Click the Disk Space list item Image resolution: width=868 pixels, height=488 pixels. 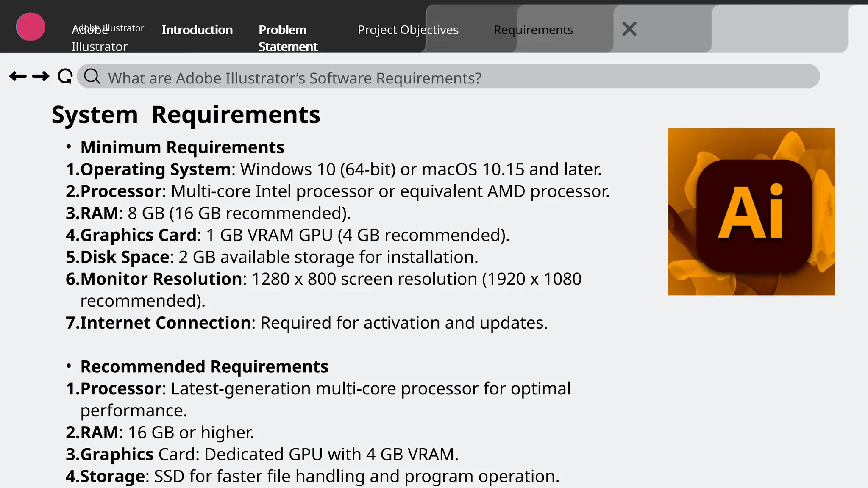(272, 257)
